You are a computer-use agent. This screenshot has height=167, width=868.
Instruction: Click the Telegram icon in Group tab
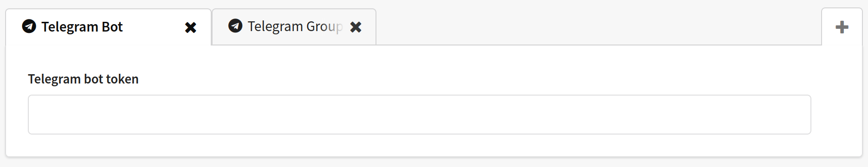[235, 26]
